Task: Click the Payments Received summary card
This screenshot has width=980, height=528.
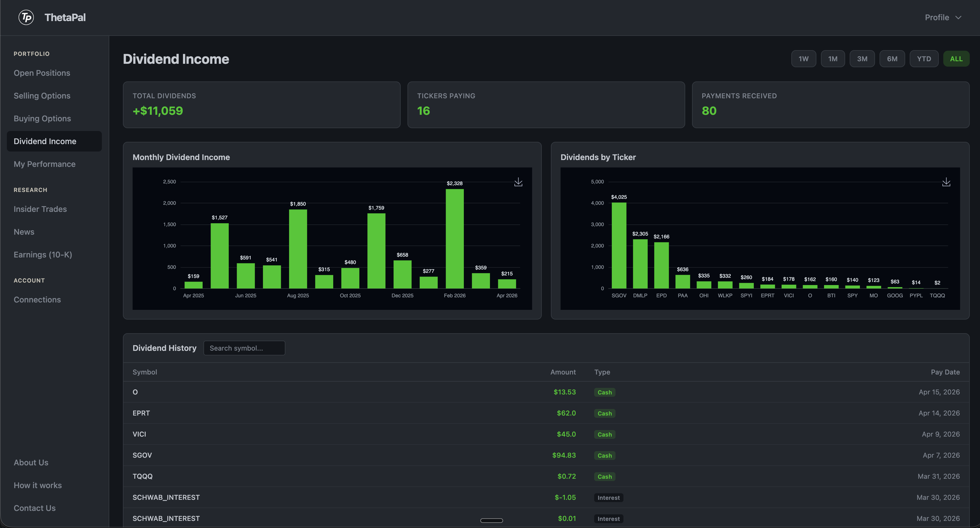Action: (831, 105)
